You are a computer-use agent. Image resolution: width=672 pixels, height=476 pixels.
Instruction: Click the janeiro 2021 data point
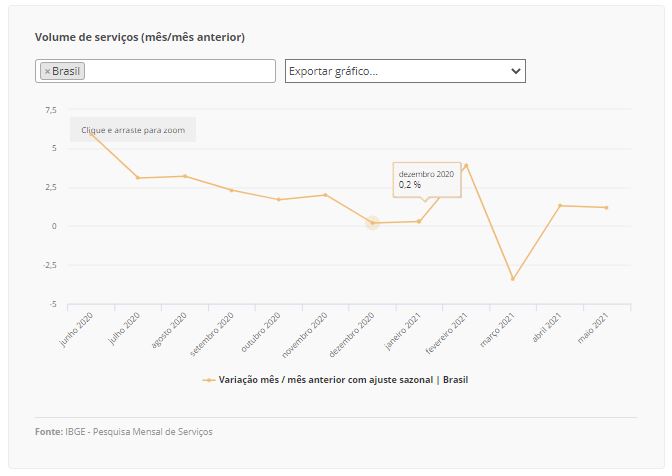419,221
